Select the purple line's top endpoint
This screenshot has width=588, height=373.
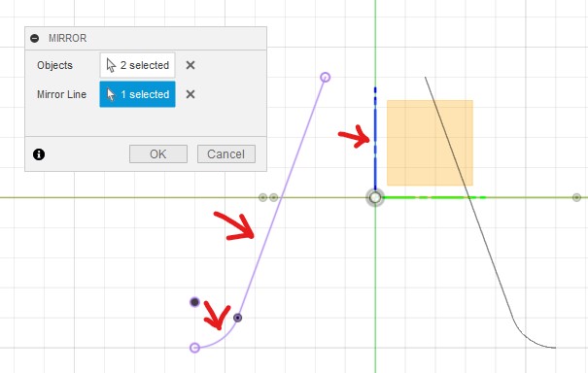[326, 78]
